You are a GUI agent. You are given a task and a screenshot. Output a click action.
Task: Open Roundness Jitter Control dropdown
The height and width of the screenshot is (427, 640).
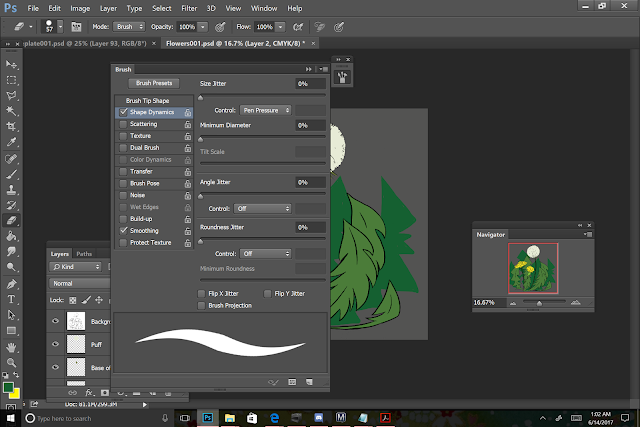[x=265, y=254]
